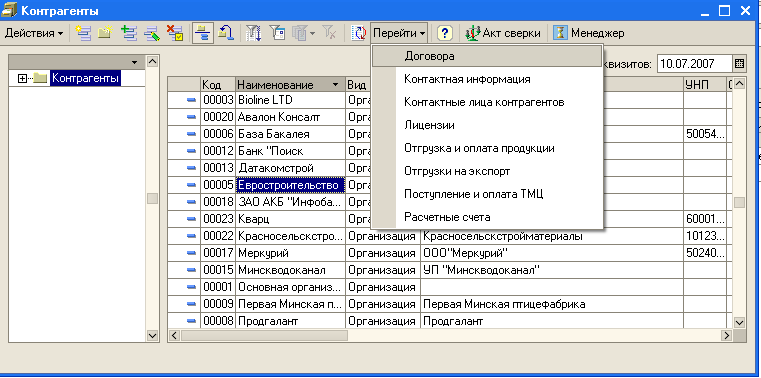Viewport: 761px width, 378px height.
Task: Select the Первая Минская п... name cell
Action: (290, 304)
